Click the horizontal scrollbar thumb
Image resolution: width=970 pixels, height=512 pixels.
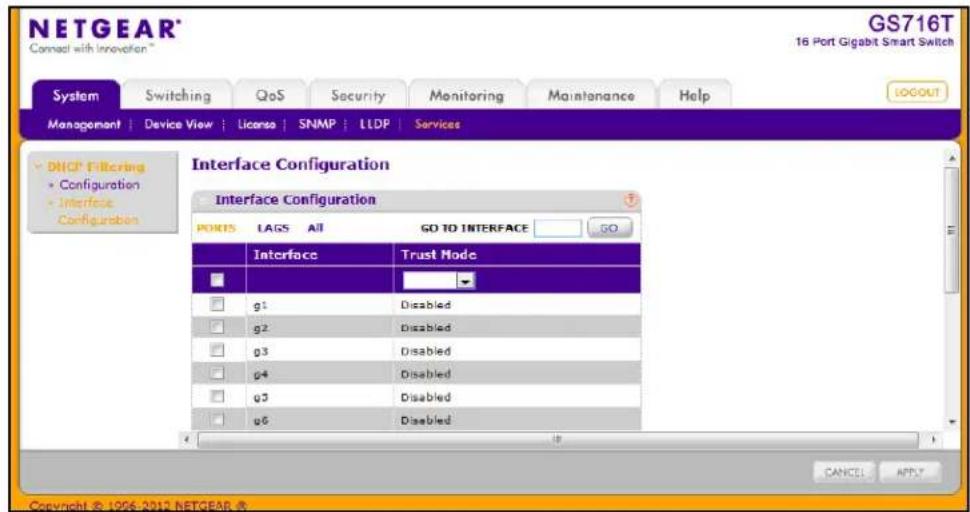tap(558, 440)
